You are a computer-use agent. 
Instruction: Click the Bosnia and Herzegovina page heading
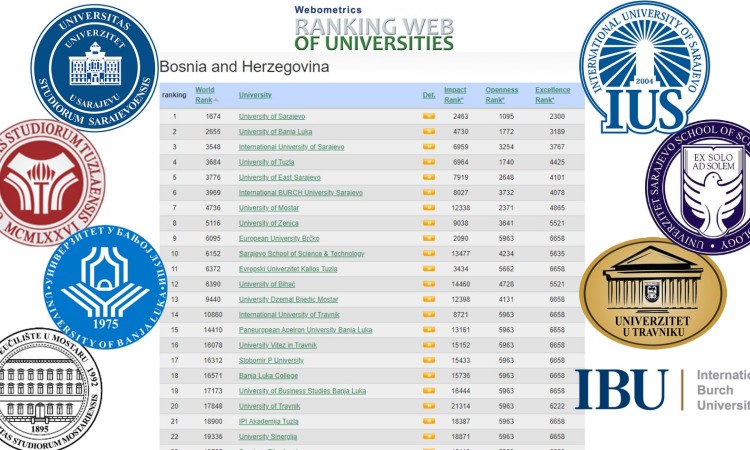tap(244, 67)
